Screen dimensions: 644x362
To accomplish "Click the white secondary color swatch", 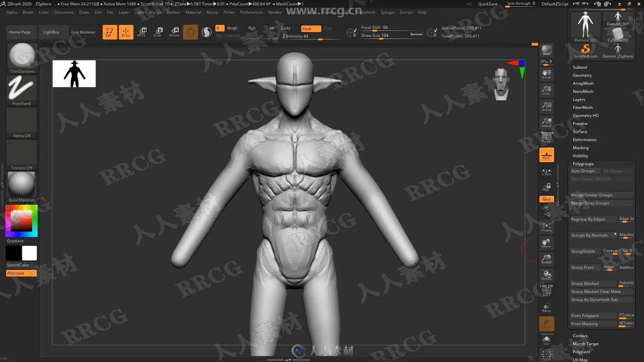I will 30,253.
